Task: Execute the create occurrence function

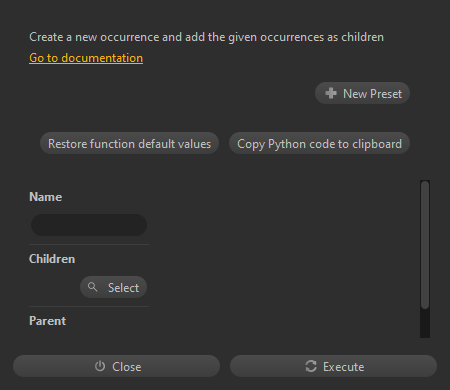Action: (x=333, y=366)
